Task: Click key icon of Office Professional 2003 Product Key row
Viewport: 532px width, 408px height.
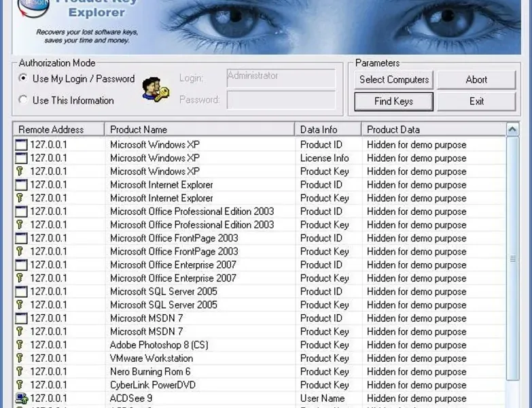Action: coord(20,224)
